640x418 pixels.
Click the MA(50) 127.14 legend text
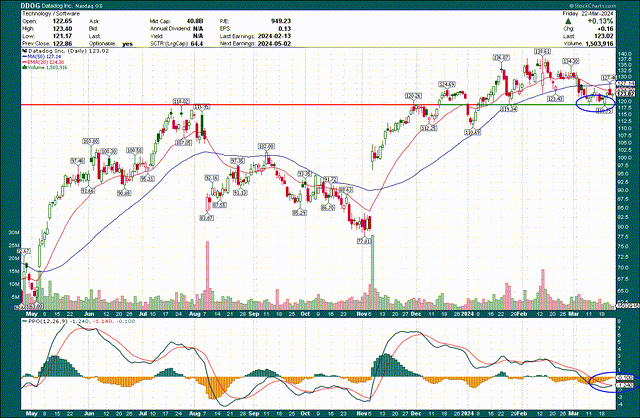click(44, 56)
